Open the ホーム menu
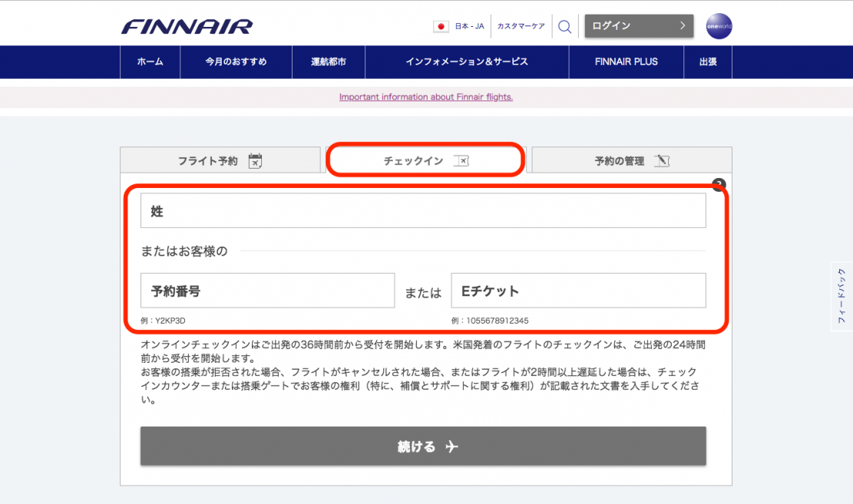The width and height of the screenshot is (853, 504). point(150,62)
